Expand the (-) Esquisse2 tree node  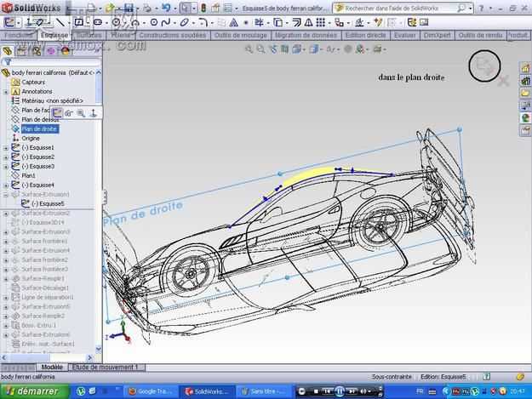(x=6, y=157)
